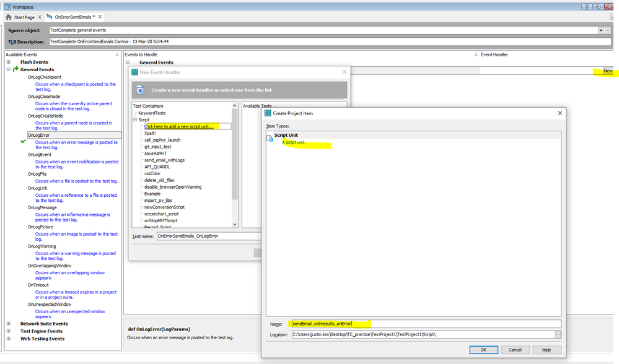This screenshot has height=364, width=619.
Task: Select the OnLogEvent event
Action: tap(39, 155)
